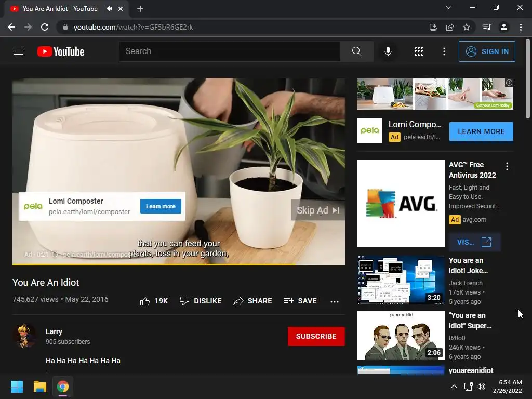
Task: Open the media control icon in toolbar
Action: point(487,27)
